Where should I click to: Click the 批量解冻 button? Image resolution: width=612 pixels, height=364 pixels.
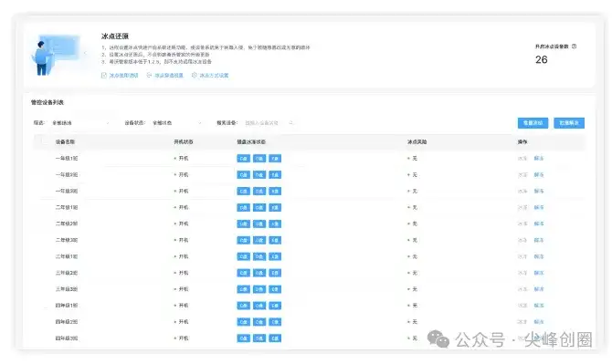(x=569, y=123)
